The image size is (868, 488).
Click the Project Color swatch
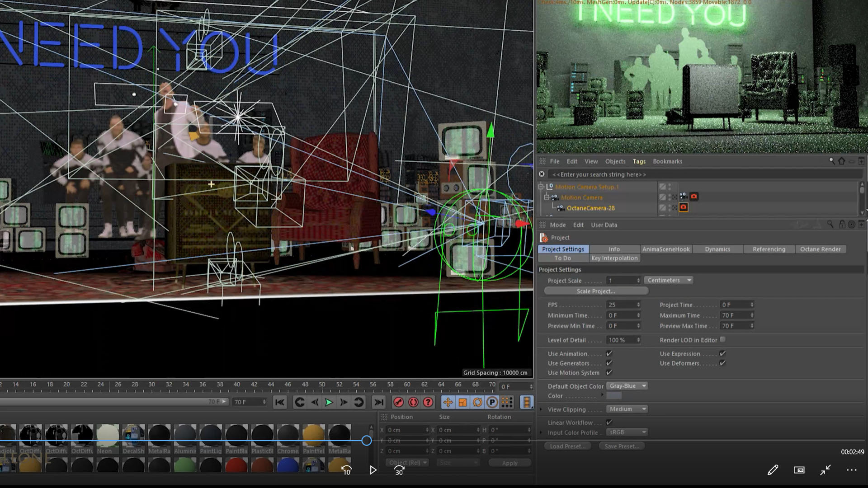click(613, 395)
